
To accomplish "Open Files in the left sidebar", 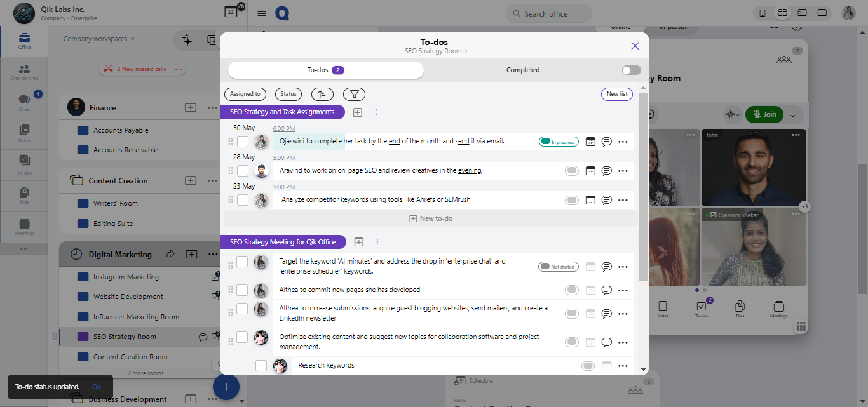I will click(24, 195).
